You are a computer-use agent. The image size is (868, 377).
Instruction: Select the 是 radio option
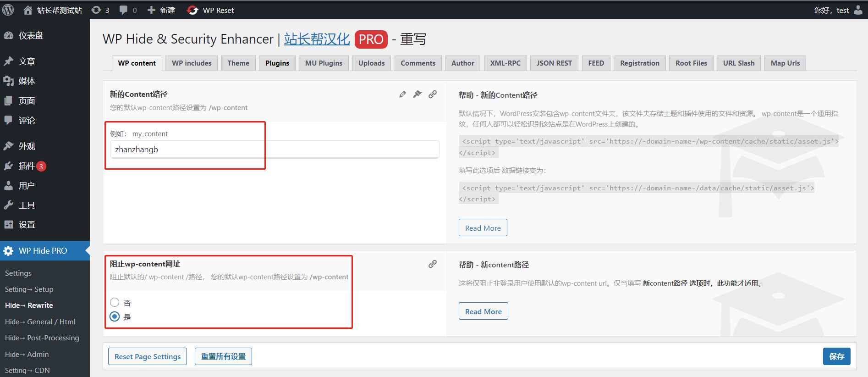[115, 317]
